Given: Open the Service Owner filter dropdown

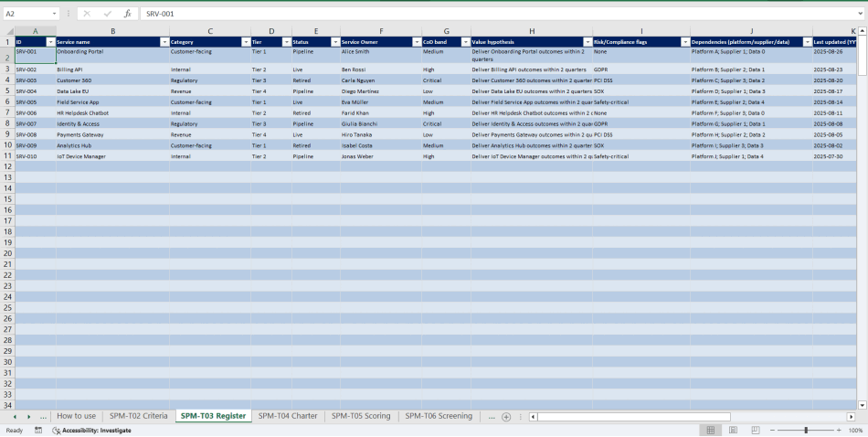Looking at the screenshot, I should point(417,42).
